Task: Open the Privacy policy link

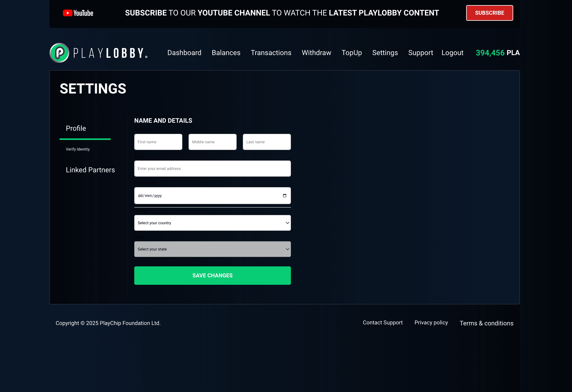Action: [431, 322]
